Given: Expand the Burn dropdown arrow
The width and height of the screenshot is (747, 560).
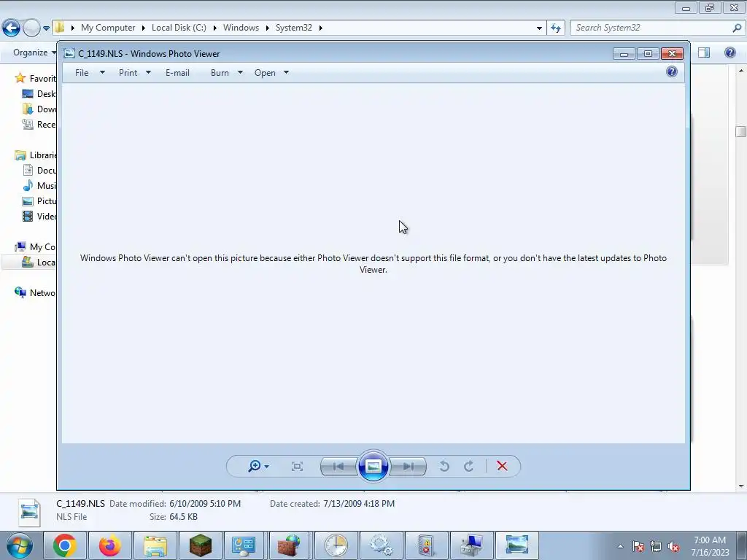Looking at the screenshot, I should (240, 72).
